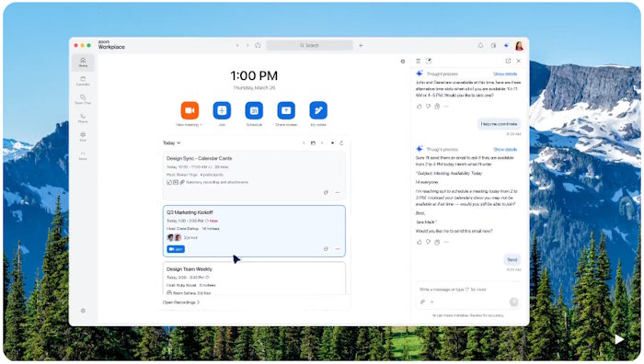Click the plus icon in AI message box
The height and width of the screenshot is (364, 644).
pos(432,302)
